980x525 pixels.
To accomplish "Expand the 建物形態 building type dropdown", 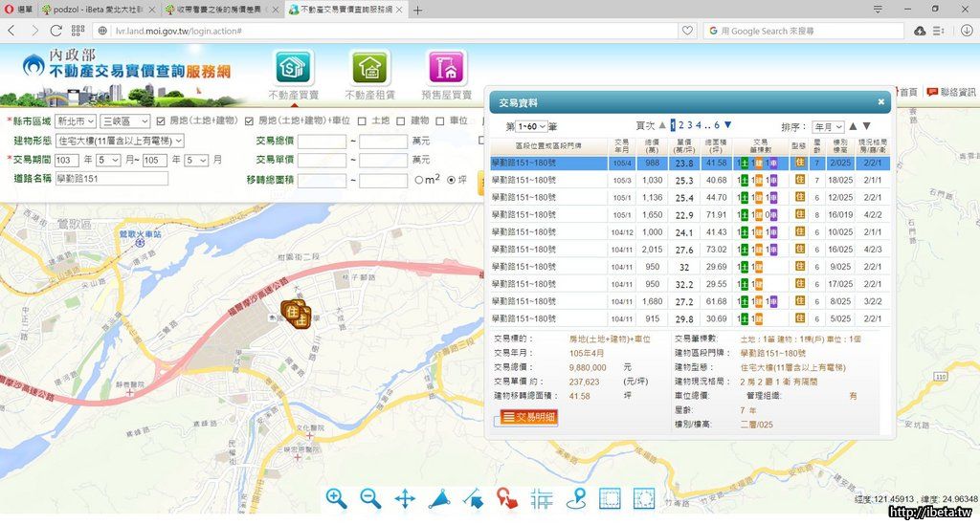I will 120,141.
